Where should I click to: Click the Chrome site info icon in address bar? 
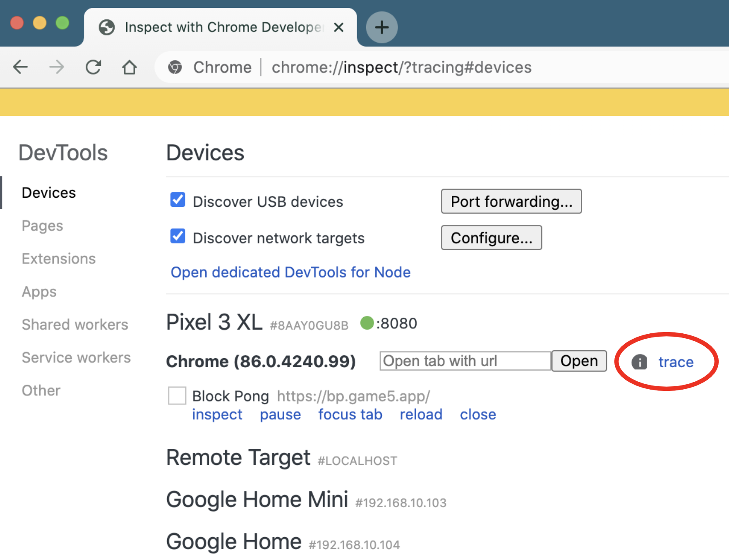click(x=175, y=67)
